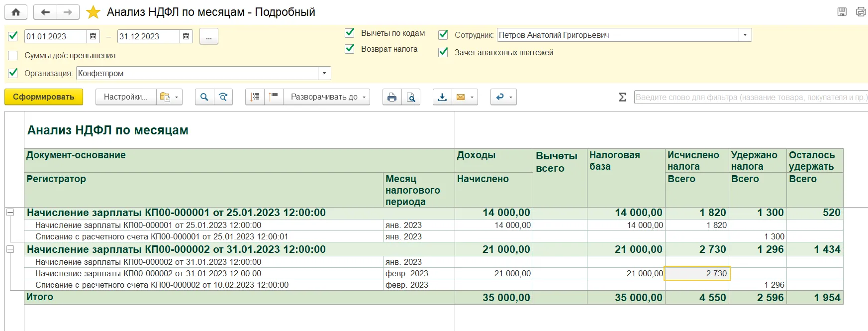Click the Home icon

coord(16,12)
